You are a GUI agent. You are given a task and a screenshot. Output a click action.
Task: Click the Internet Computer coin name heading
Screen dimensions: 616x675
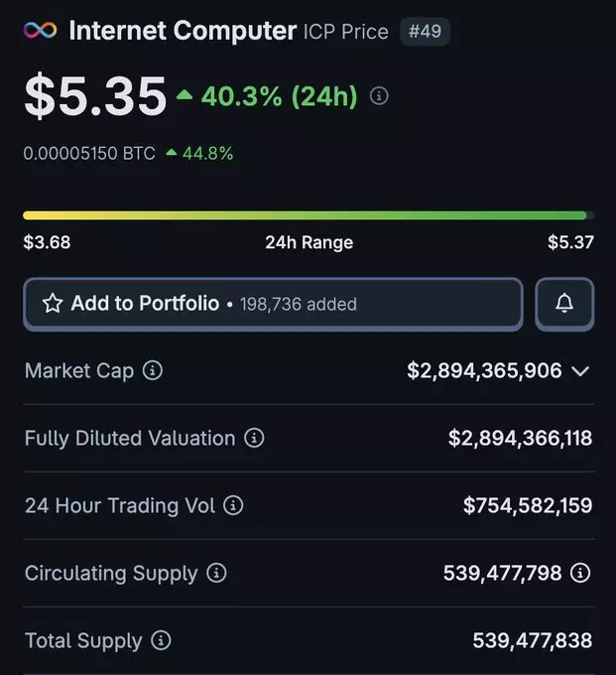tap(183, 31)
